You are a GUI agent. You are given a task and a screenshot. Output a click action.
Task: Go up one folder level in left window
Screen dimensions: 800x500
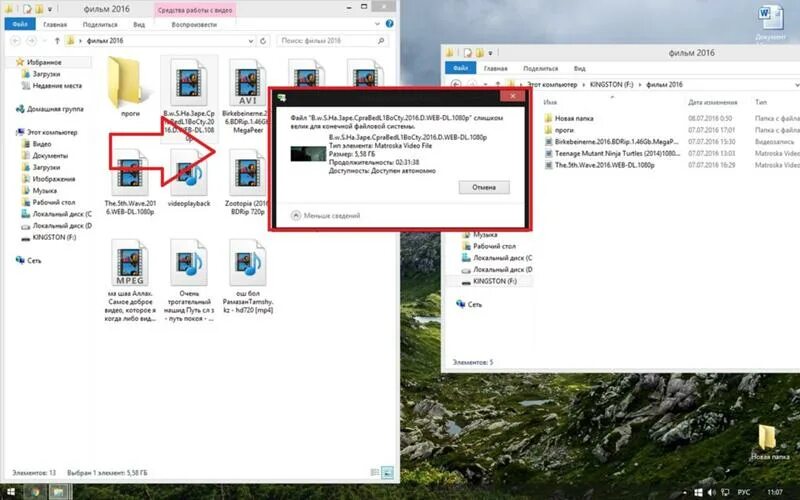coord(57,41)
